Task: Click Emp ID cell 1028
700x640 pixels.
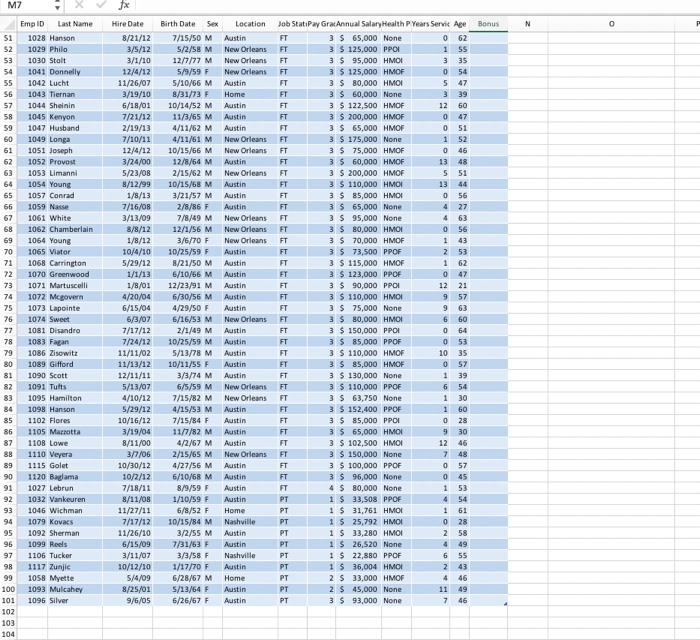Action: [32, 38]
